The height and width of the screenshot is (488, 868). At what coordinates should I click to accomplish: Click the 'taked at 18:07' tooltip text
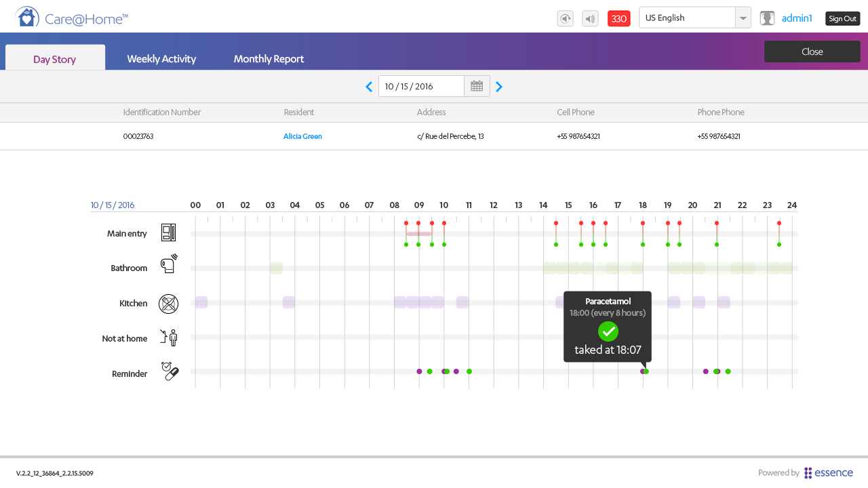(608, 350)
